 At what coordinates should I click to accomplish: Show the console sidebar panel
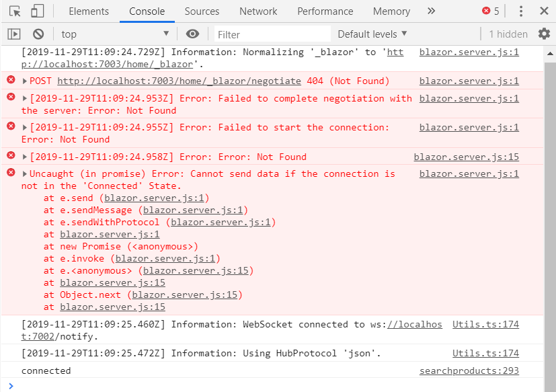coord(14,34)
